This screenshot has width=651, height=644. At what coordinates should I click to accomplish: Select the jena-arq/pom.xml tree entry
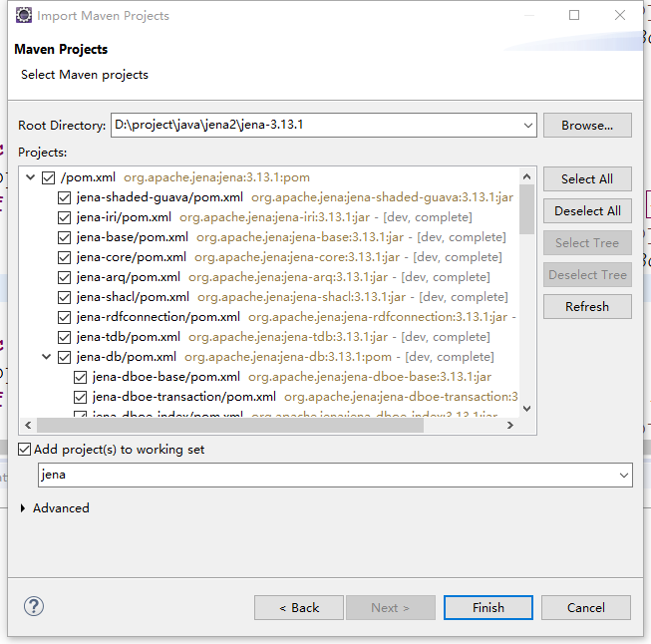click(129, 277)
